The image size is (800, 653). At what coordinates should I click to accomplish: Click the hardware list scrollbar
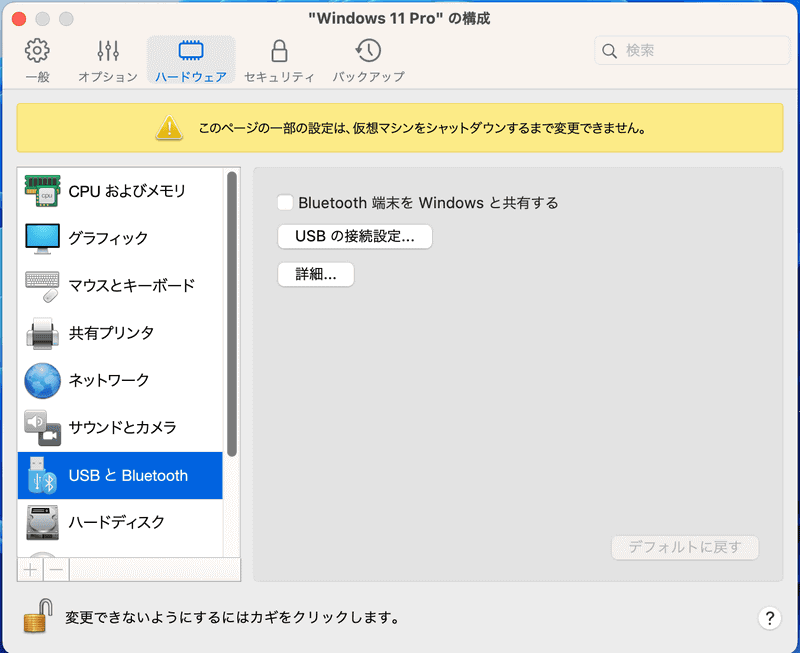coord(232,314)
